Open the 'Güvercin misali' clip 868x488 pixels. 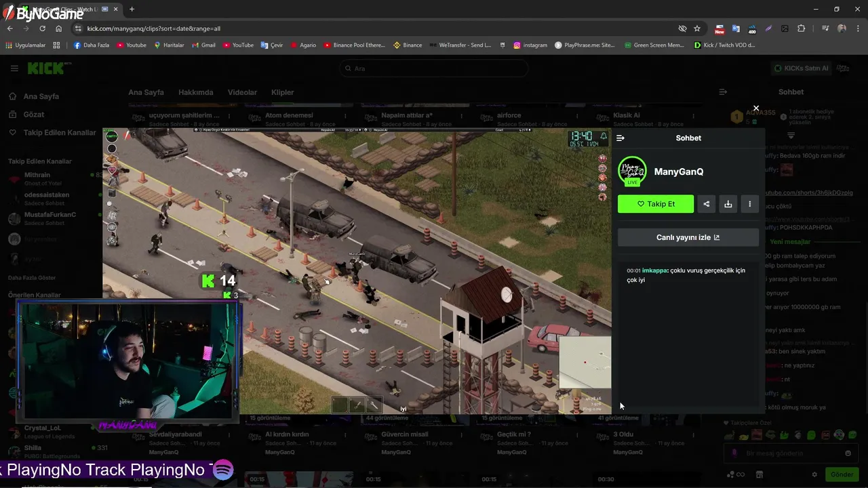pos(405,434)
